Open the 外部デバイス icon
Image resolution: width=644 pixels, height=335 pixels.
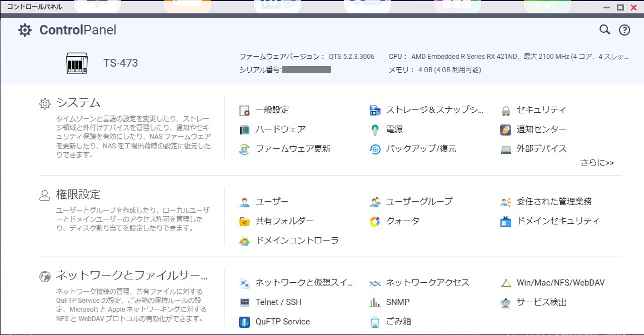tap(506, 149)
